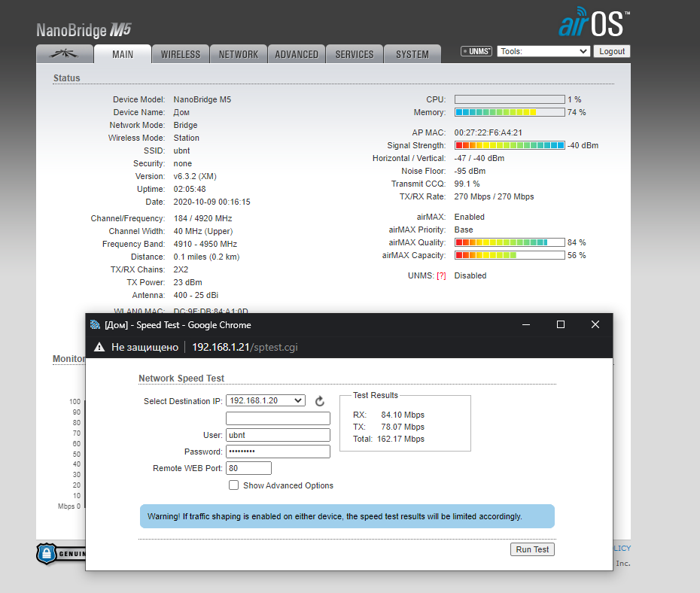The height and width of the screenshot is (593, 700).
Task: Click the Signal Strength bar
Action: [x=510, y=145]
